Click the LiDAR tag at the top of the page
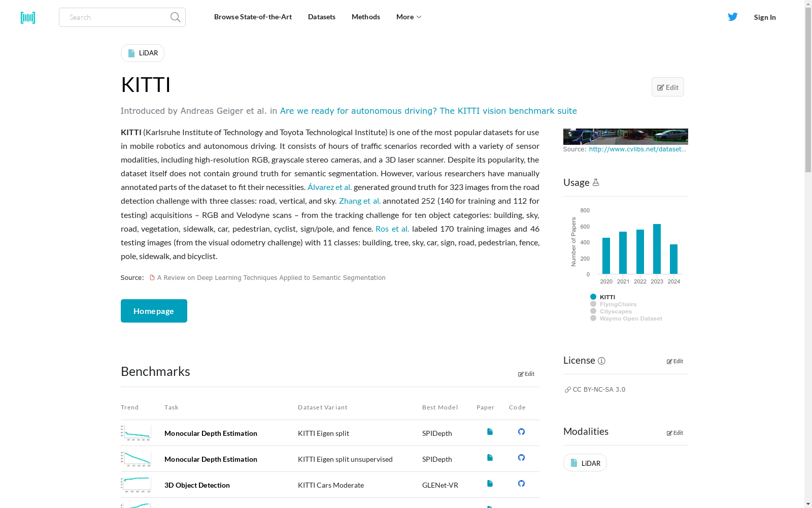The height and width of the screenshot is (508, 812). 143,53
